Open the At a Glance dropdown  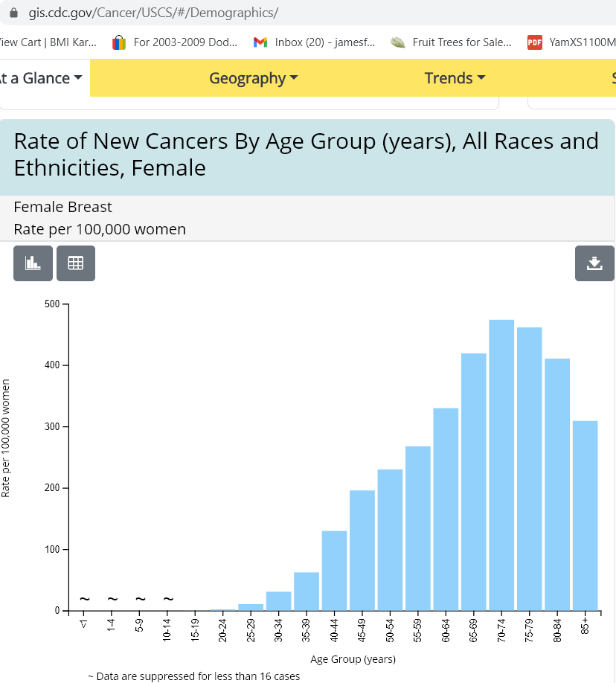(x=41, y=78)
